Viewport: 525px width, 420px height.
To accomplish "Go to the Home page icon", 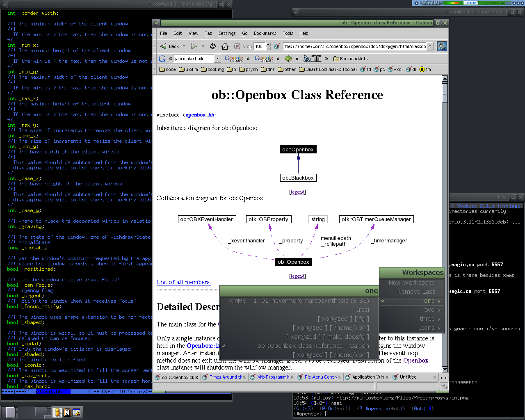I will click(225, 46).
